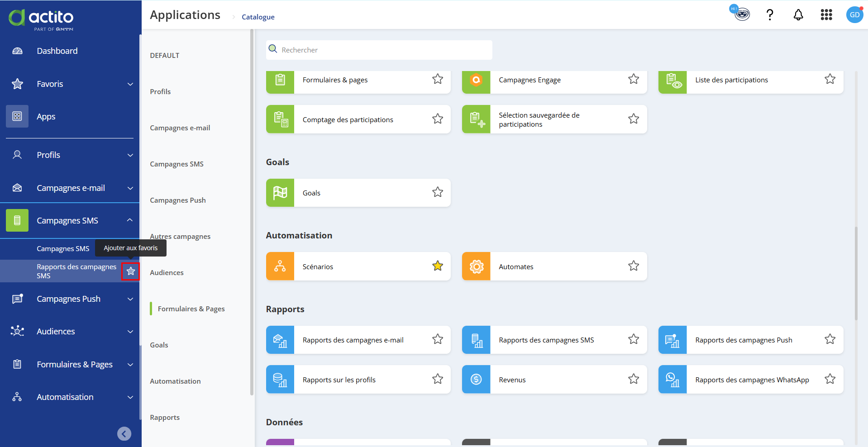Open the Scénarios app card

pyautogui.click(x=358, y=266)
